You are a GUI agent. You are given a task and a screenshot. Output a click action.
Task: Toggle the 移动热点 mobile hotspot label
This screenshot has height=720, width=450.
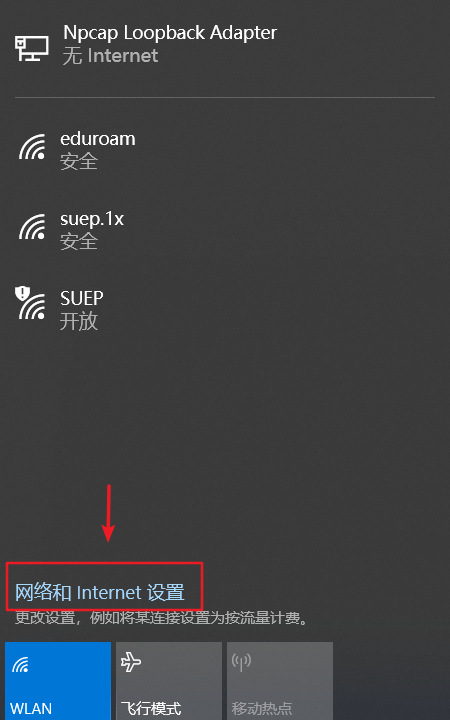point(262,708)
